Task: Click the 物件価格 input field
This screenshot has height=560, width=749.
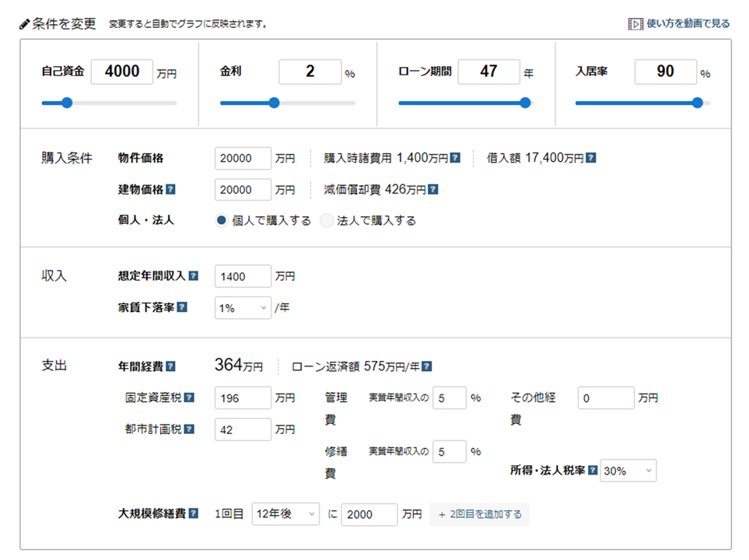Action: point(243,159)
